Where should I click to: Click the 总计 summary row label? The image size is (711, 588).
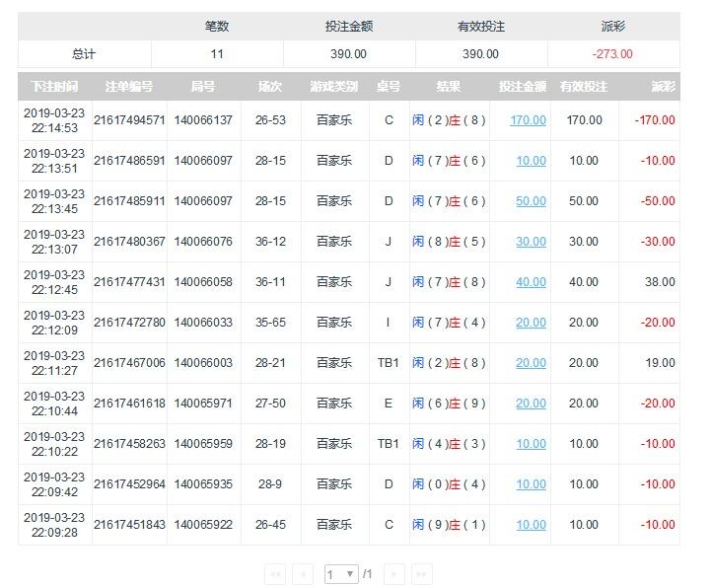[84, 54]
